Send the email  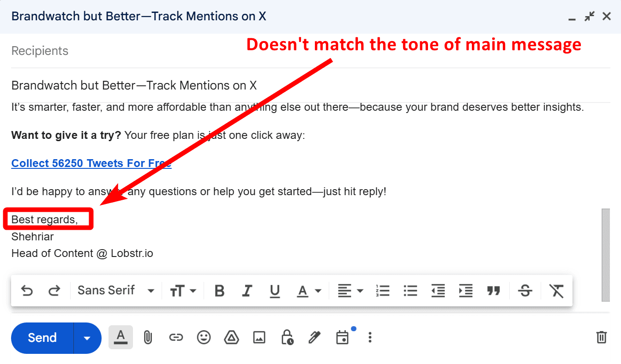[x=42, y=338]
